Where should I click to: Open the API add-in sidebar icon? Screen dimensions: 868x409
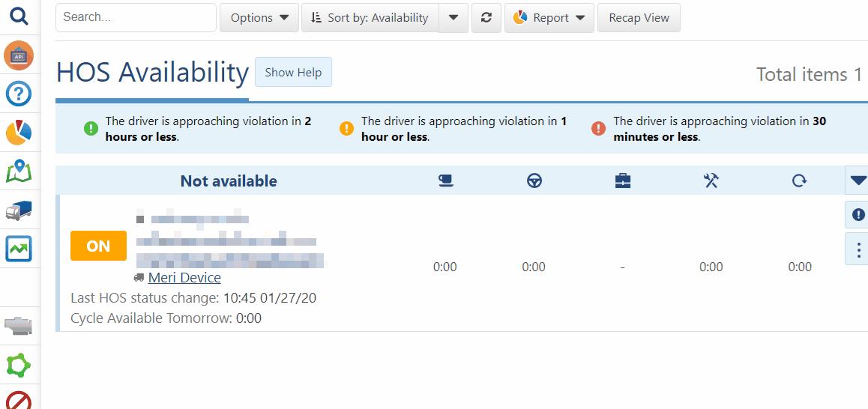pos(19,55)
